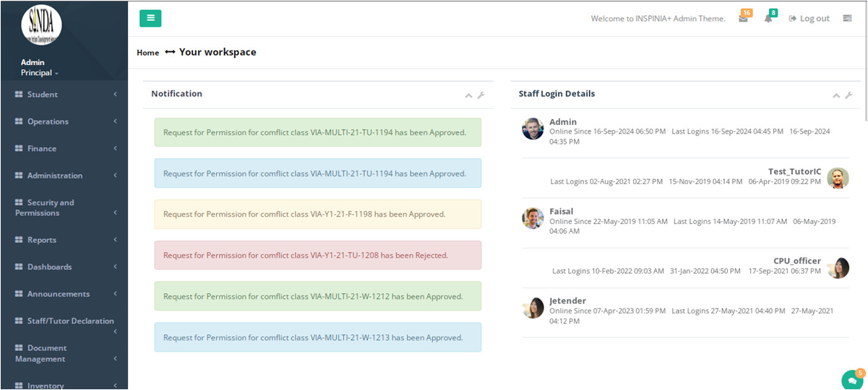Screen dimensions: 868x390
Task: Click Jetender's avatar photo
Action: 533,308
